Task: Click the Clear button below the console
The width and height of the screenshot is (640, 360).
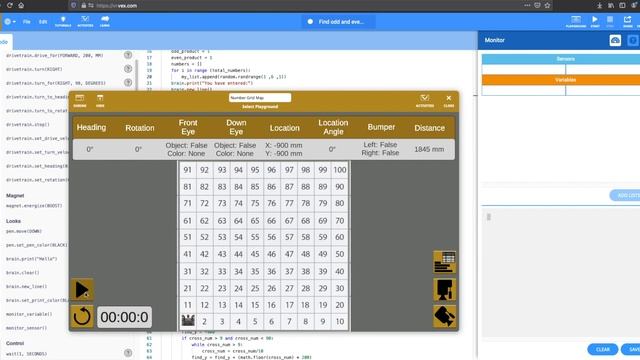Action: coord(602,349)
